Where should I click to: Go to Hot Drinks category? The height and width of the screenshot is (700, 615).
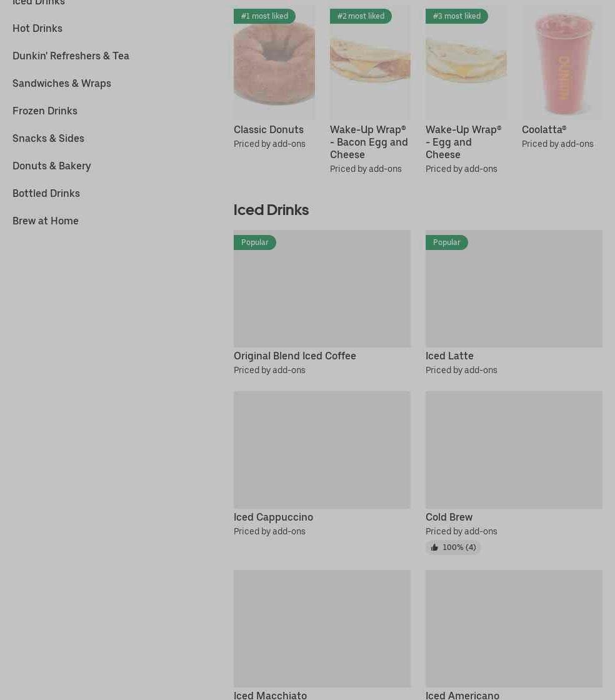37,29
